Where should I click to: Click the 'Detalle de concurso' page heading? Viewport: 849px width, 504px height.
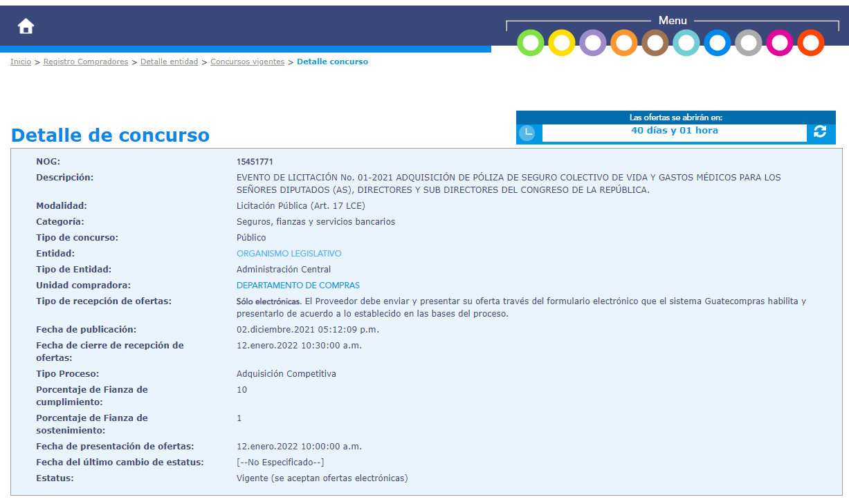(x=111, y=135)
